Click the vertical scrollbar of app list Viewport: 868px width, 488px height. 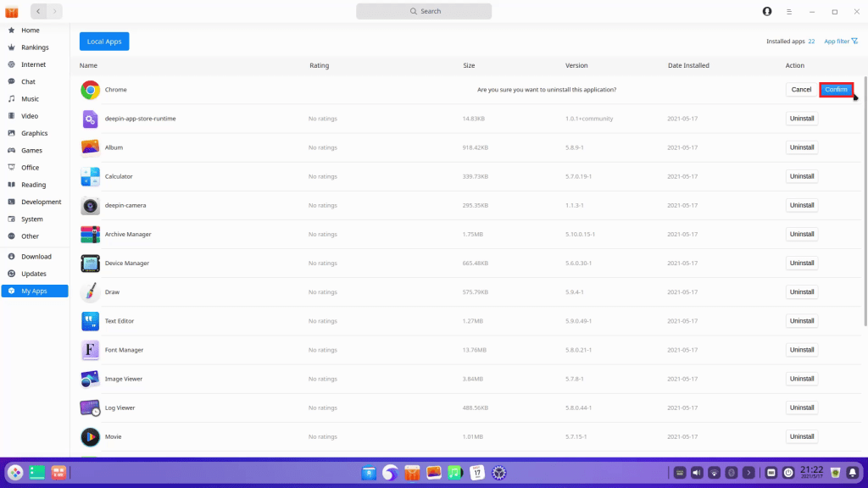(x=865, y=203)
